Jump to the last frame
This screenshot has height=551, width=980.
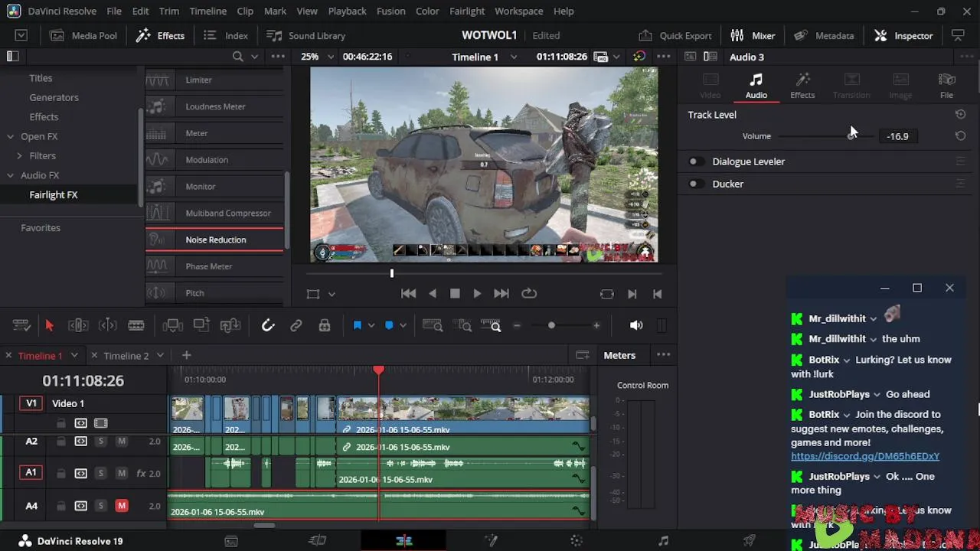[501, 293]
